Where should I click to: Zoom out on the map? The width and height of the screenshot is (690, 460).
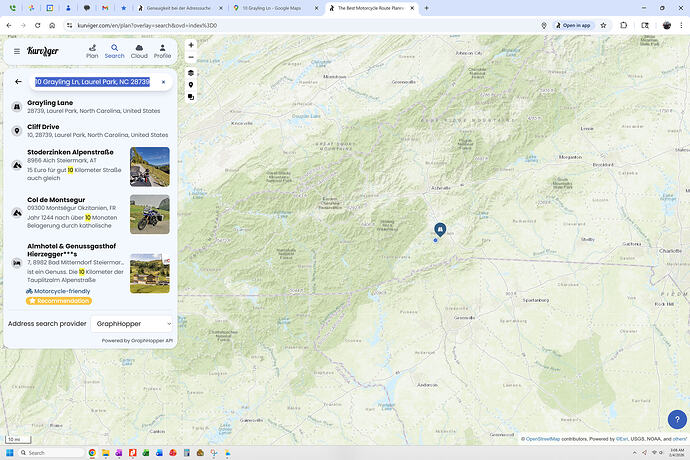click(191, 57)
